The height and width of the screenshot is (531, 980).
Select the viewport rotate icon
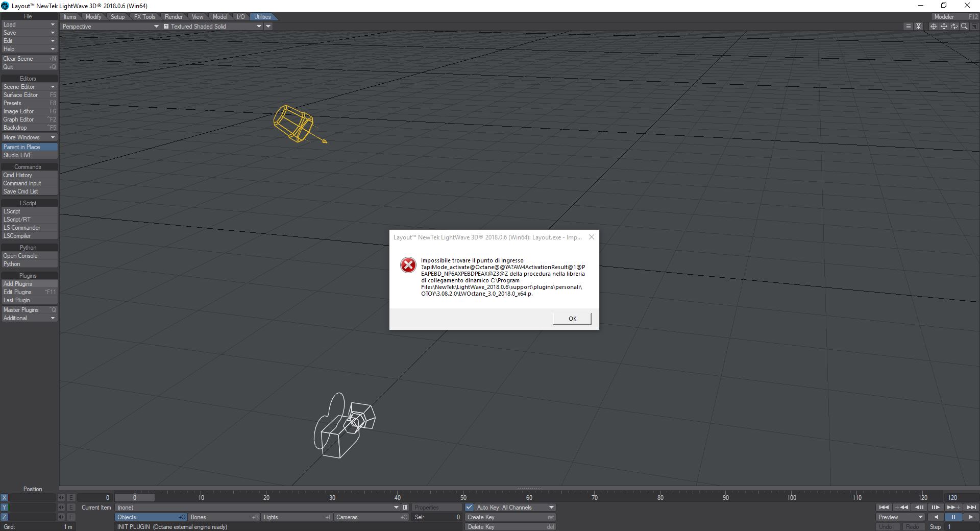[954, 27]
